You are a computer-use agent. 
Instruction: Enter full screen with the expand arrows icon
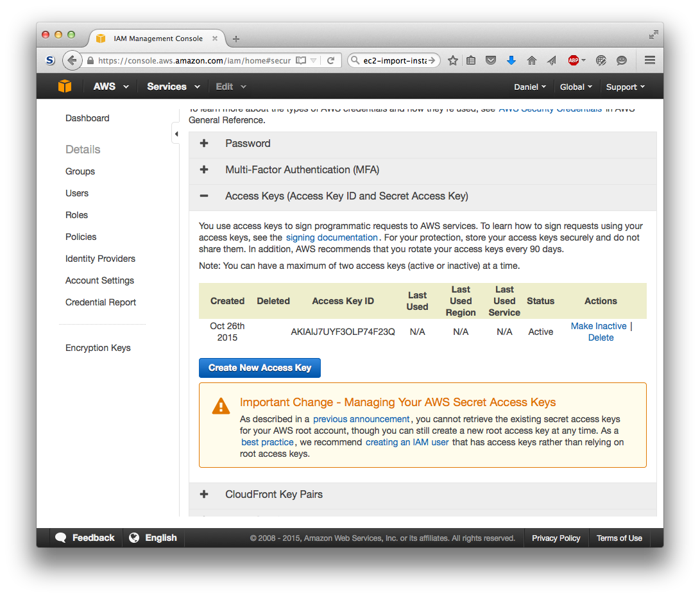[x=654, y=35]
